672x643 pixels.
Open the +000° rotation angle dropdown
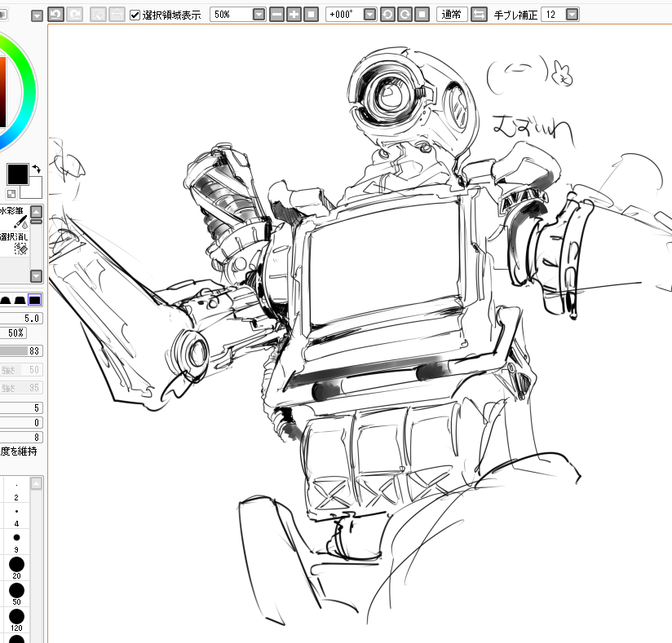pyautogui.click(x=370, y=15)
